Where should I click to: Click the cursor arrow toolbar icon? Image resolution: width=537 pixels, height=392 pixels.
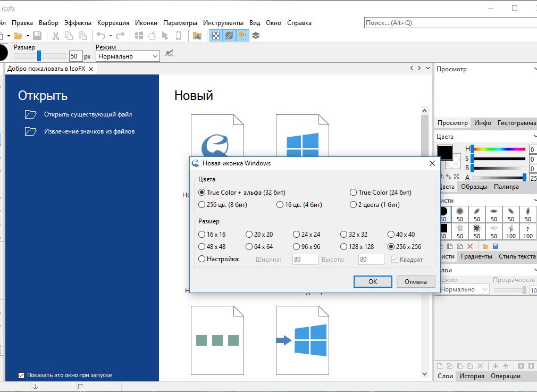point(165,36)
